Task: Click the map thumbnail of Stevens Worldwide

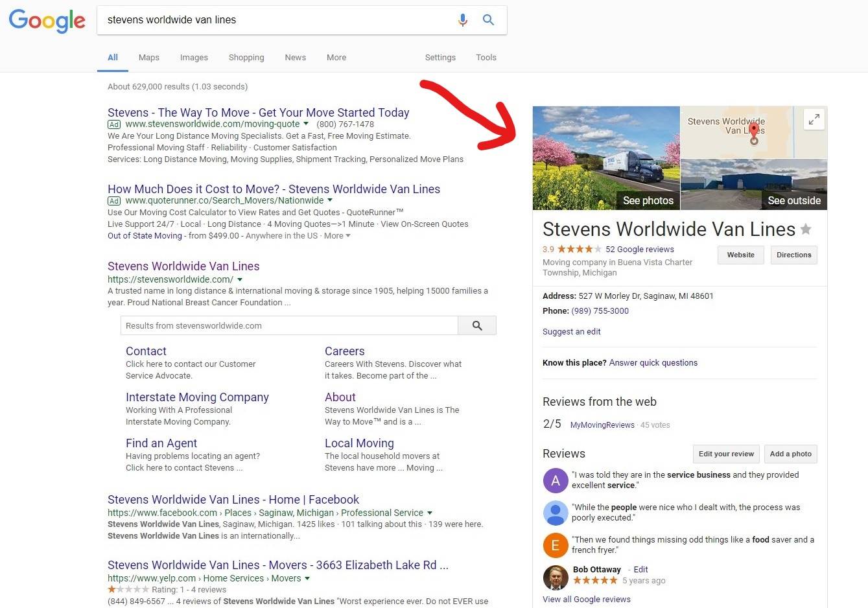Action: pyautogui.click(x=754, y=132)
